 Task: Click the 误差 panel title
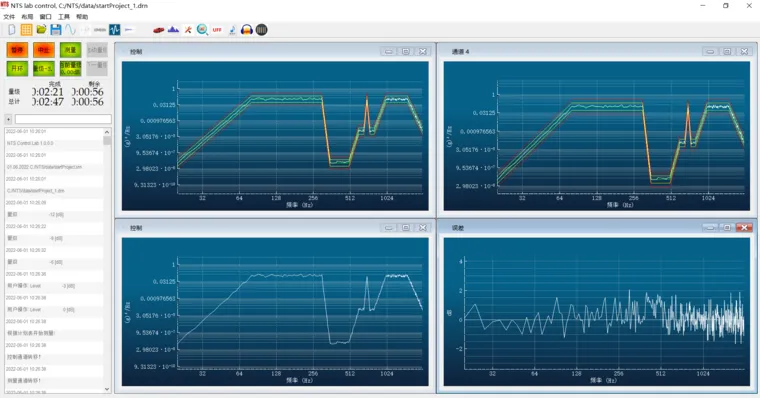click(x=458, y=228)
